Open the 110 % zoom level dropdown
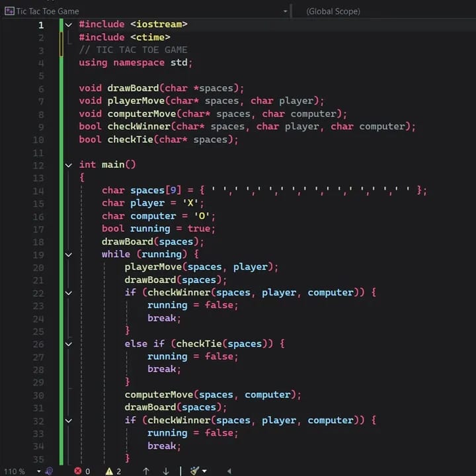Screen dimensions: 476x476 click(39, 471)
